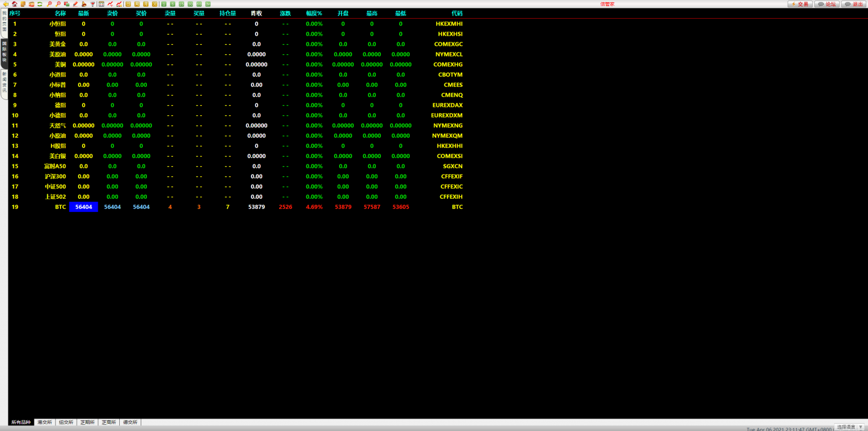Click the green refresh arrows icon
The height and width of the screenshot is (431, 868).
pyautogui.click(x=40, y=4)
